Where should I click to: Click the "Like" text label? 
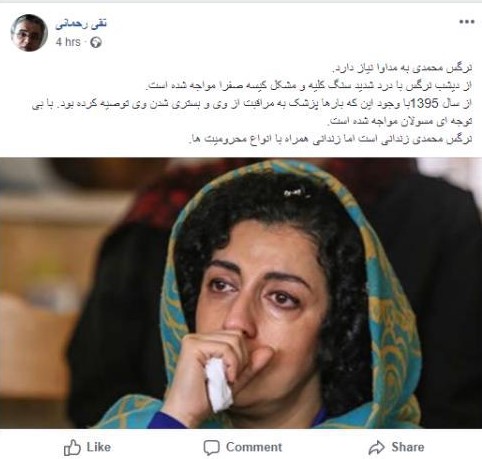click(99, 447)
